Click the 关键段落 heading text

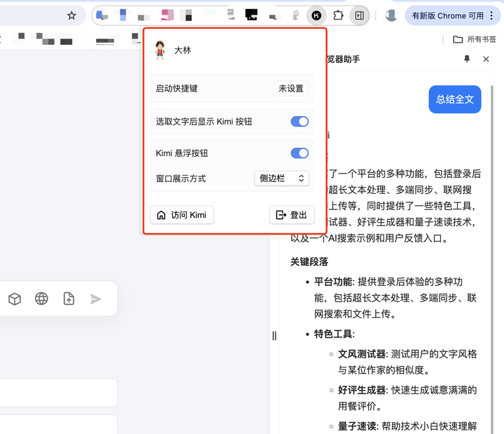pyautogui.click(x=309, y=262)
